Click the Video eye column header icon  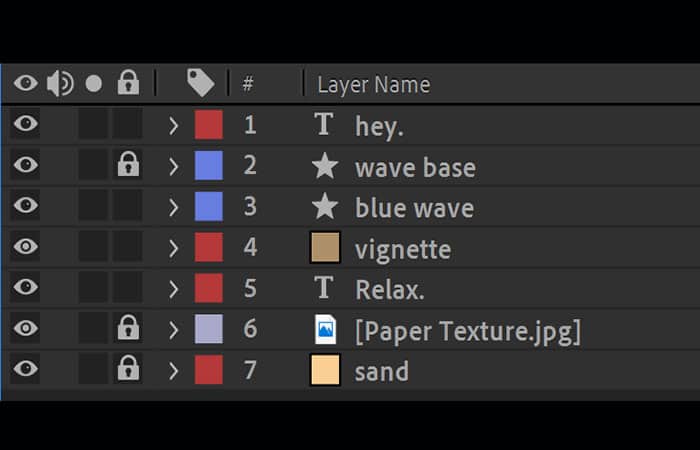pos(25,83)
